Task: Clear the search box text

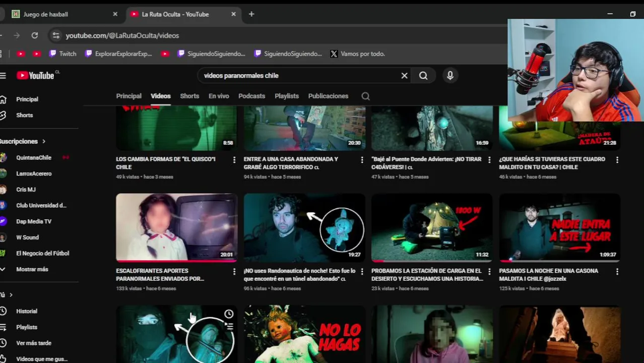Action: tap(404, 76)
